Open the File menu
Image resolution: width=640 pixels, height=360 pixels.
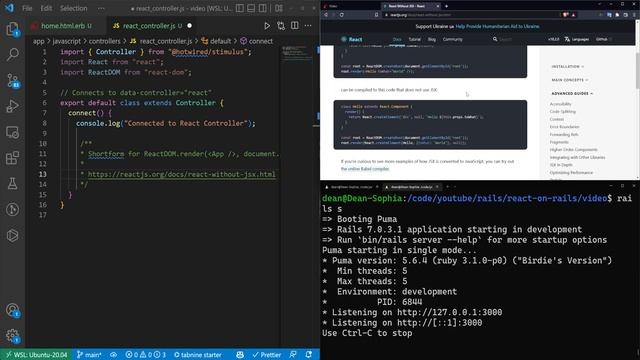click(27, 8)
